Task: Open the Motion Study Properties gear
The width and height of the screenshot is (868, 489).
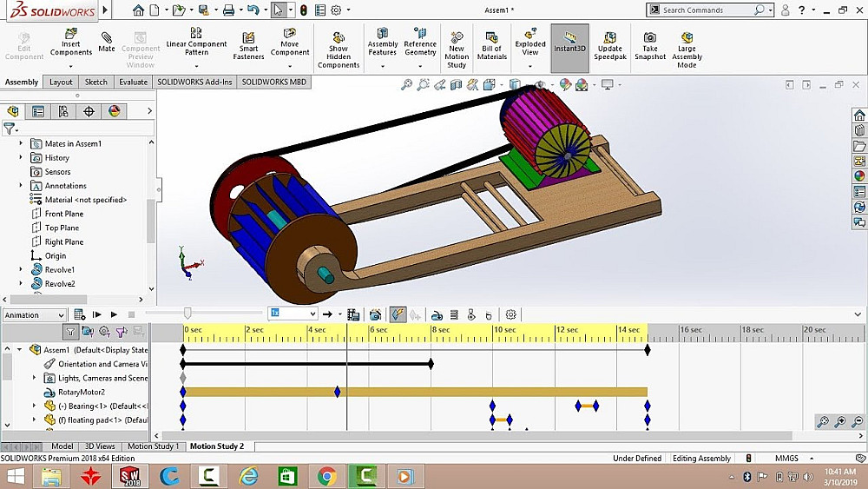Action: tap(511, 314)
